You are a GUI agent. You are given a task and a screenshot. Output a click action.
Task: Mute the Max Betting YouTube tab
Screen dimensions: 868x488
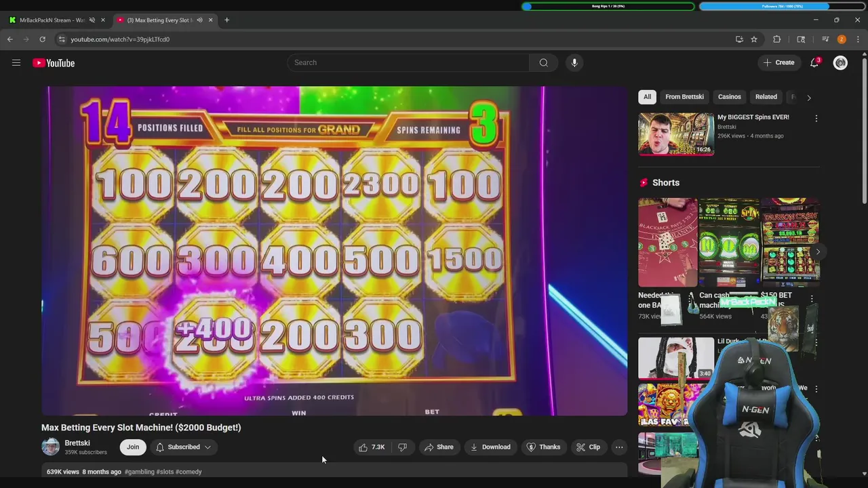pos(199,20)
